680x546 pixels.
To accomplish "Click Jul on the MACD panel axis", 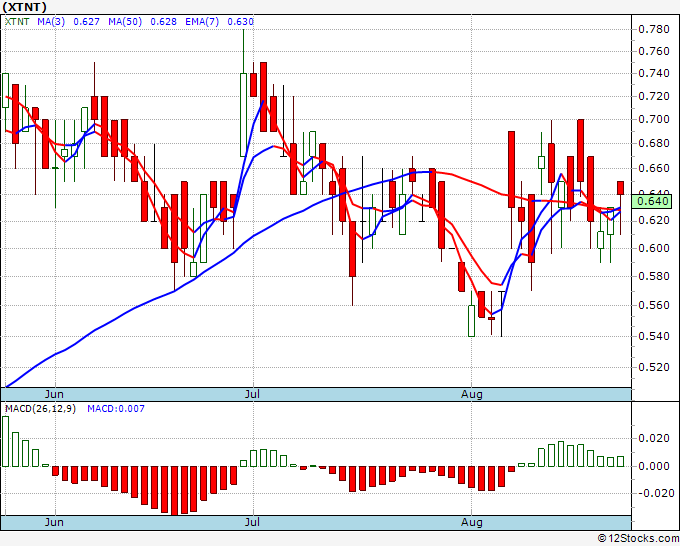I will pos(252,522).
